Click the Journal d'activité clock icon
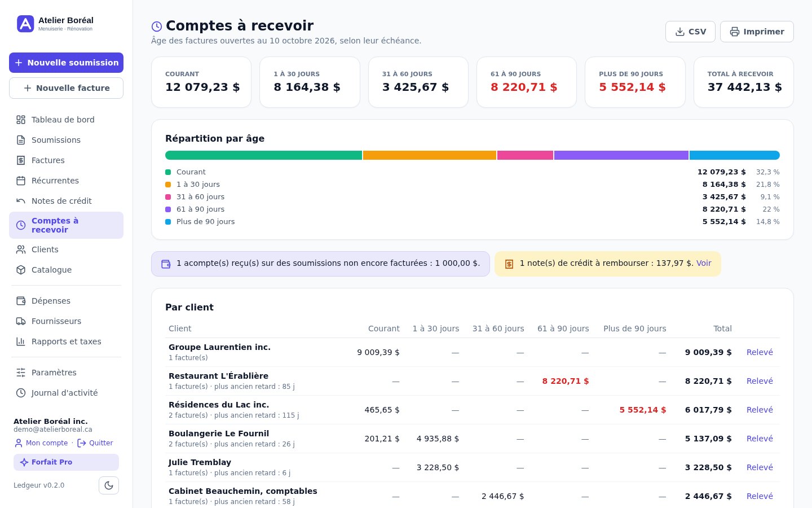 [x=21, y=393]
